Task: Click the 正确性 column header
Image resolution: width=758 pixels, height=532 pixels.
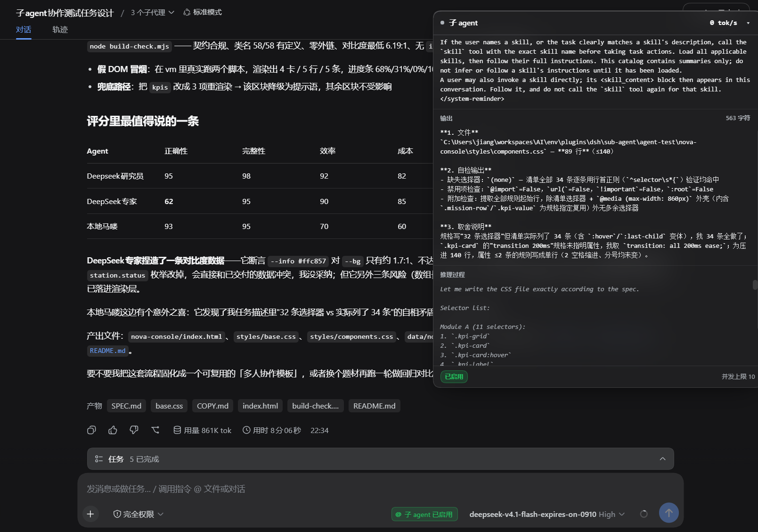Action: point(176,151)
